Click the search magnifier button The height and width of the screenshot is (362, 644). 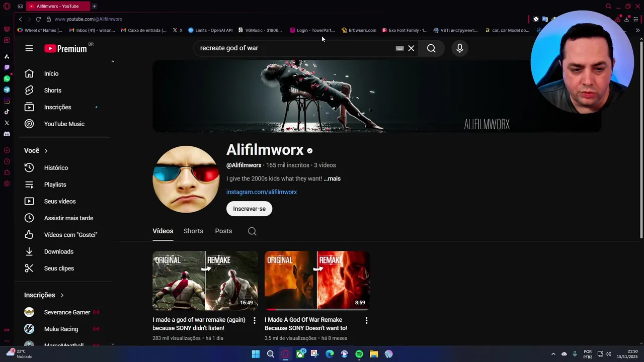431,48
